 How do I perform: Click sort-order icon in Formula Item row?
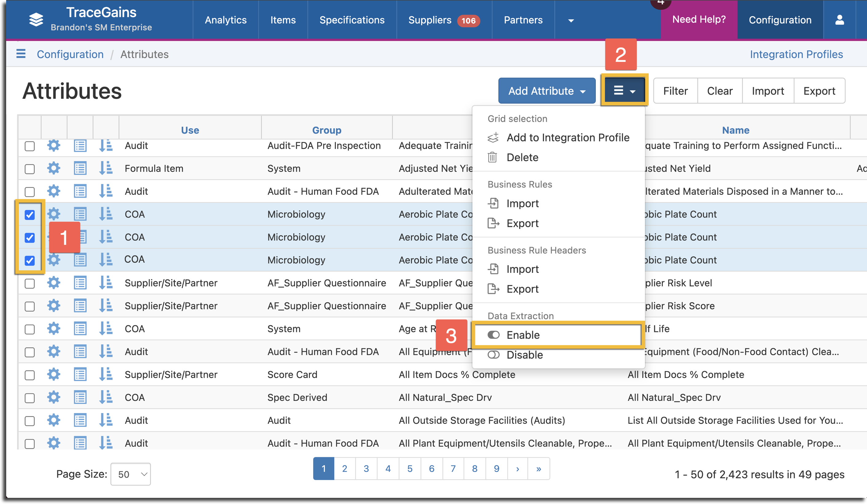click(106, 168)
